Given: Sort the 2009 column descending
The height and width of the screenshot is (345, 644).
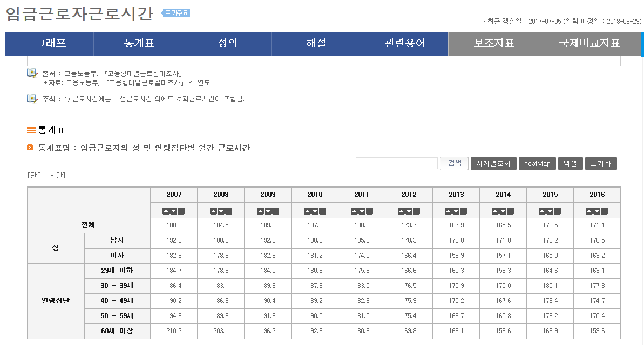Looking at the screenshot, I should pos(268,211).
